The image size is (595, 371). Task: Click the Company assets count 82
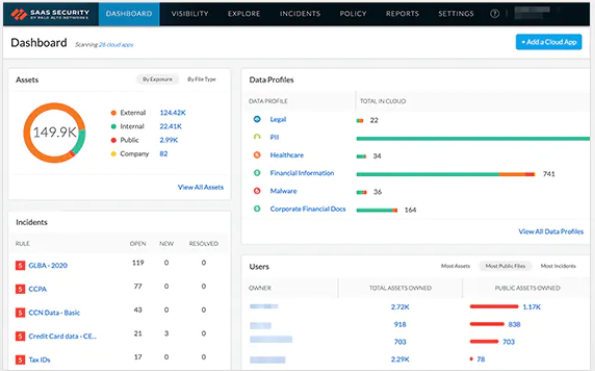[164, 154]
